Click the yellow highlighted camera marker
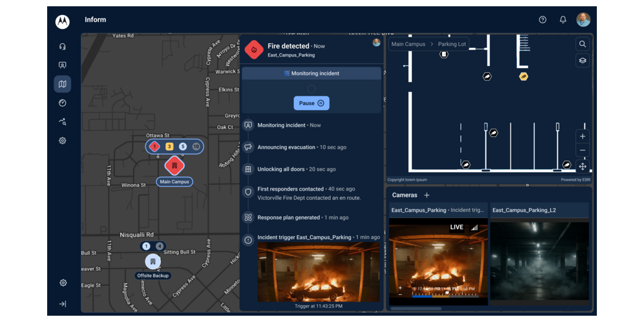The image size is (644, 322). click(x=523, y=77)
